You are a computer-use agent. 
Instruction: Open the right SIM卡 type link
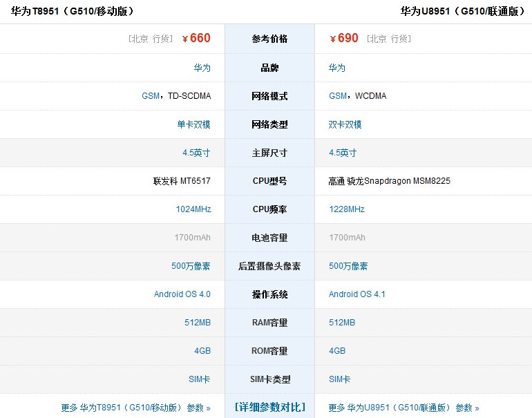[x=339, y=379]
